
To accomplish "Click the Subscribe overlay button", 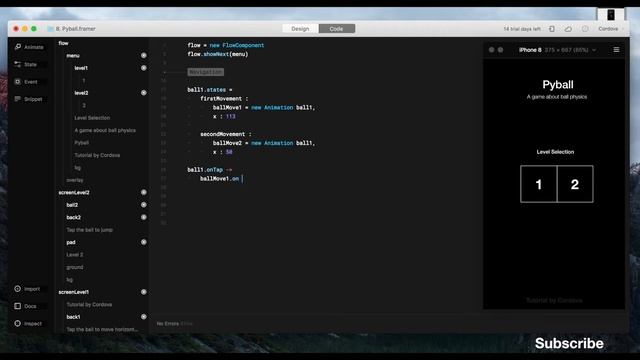I will [569, 343].
